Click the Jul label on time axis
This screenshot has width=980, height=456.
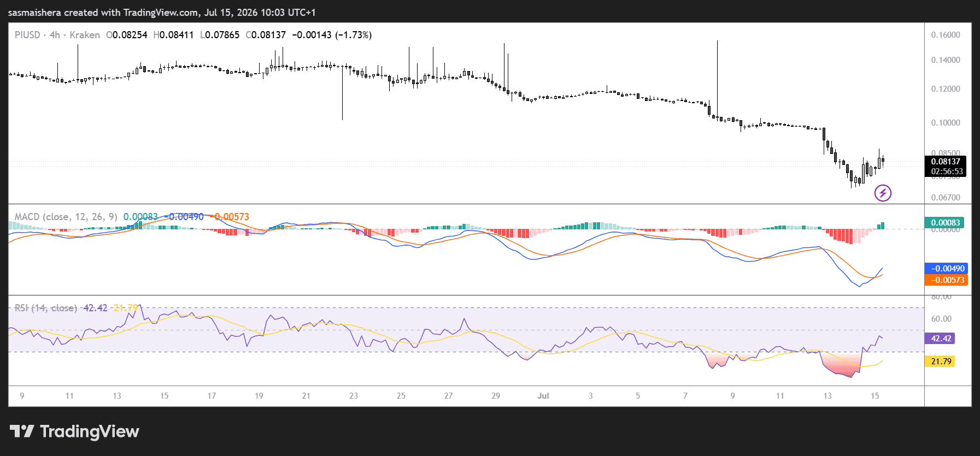pyautogui.click(x=543, y=396)
